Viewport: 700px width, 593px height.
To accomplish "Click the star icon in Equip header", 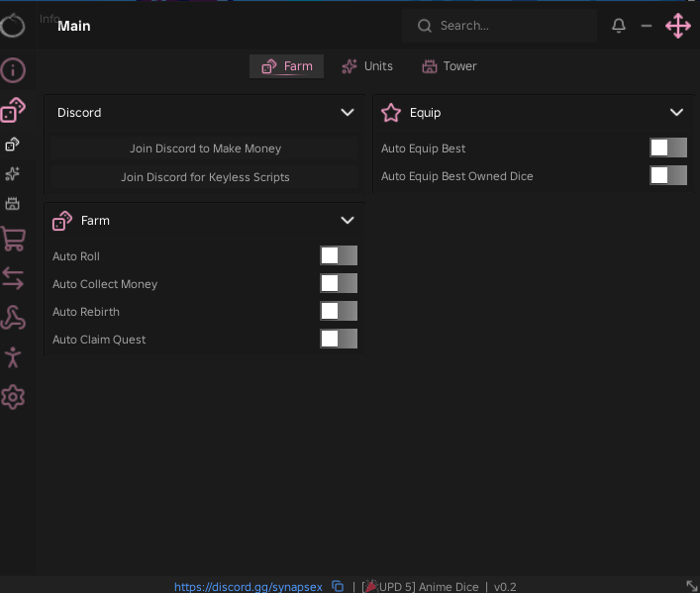I will click(x=391, y=113).
